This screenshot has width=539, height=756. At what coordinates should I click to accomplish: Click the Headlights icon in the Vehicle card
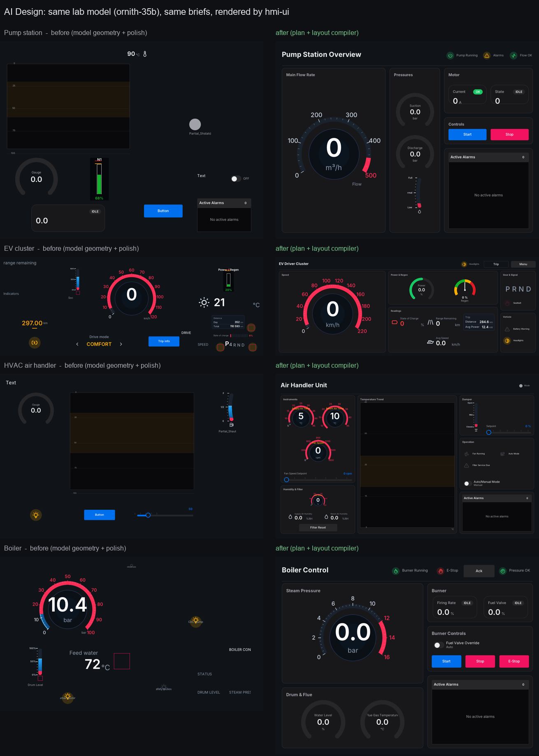coord(507,341)
